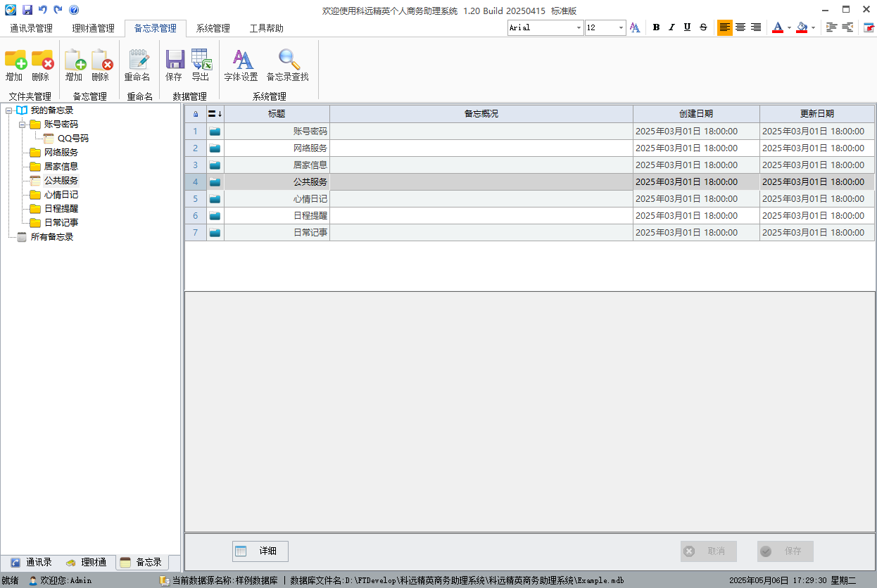Open the Arial font name dropdown
The height and width of the screenshot is (588, 877).
tap(579, 27)
